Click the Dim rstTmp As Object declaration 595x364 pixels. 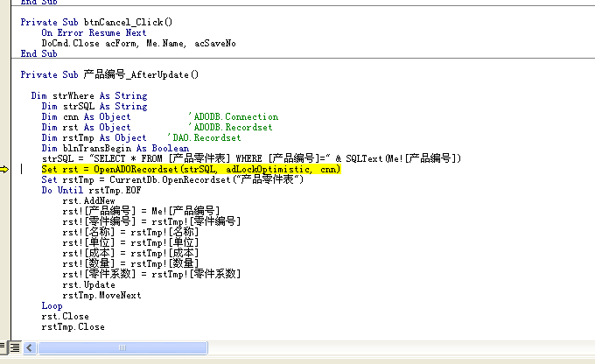(x=94, y=137)
